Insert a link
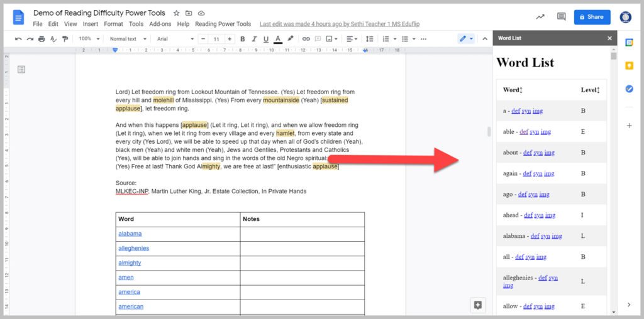Viewport: 644px width, 319px height. (x=306, y=39)
